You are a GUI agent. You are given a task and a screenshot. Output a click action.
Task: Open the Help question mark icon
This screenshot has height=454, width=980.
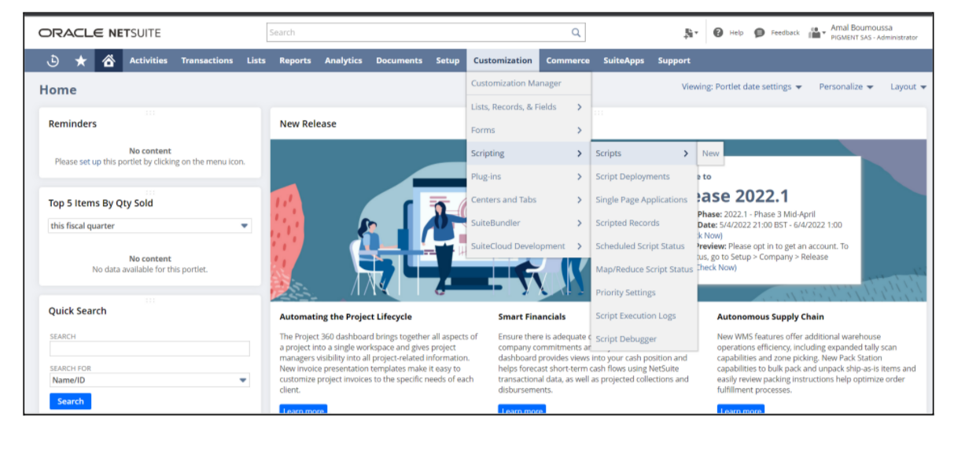tap(718, 32)
